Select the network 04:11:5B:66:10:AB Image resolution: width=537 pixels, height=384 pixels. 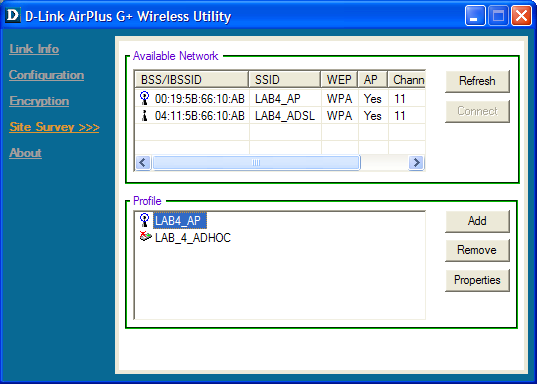tap(200, 116)
